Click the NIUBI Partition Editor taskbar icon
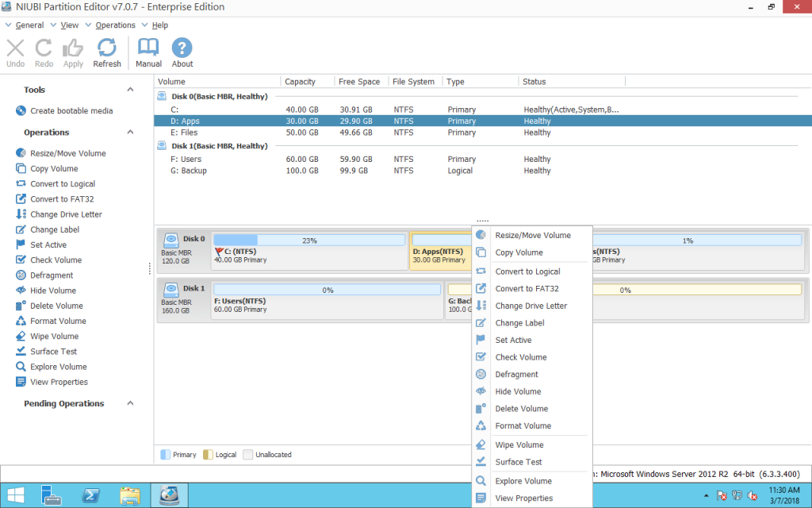This screenshot has height=508, width=812. click(169, 495)
